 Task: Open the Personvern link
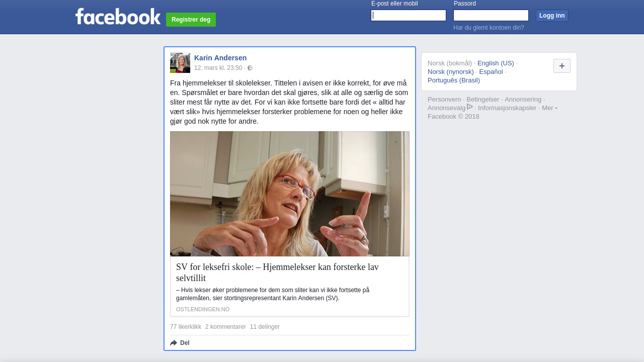pos(444,99)
